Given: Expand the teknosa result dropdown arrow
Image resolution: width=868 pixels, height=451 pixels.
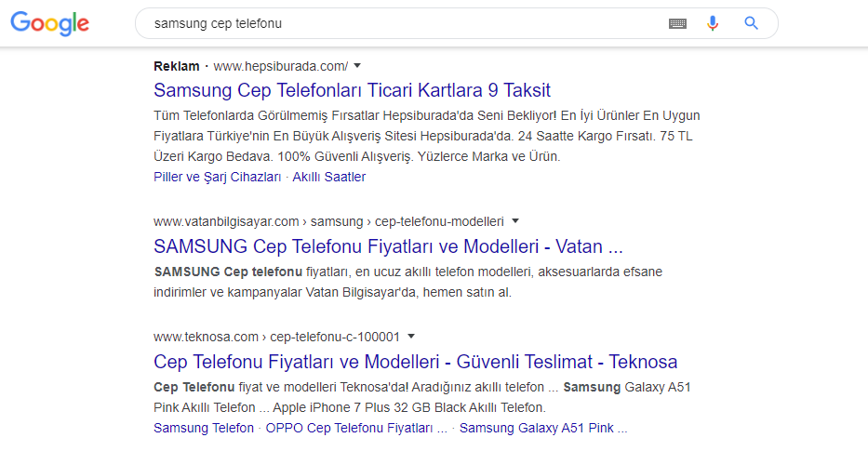Looking at the screenshot, I should [x=411, y=337].
